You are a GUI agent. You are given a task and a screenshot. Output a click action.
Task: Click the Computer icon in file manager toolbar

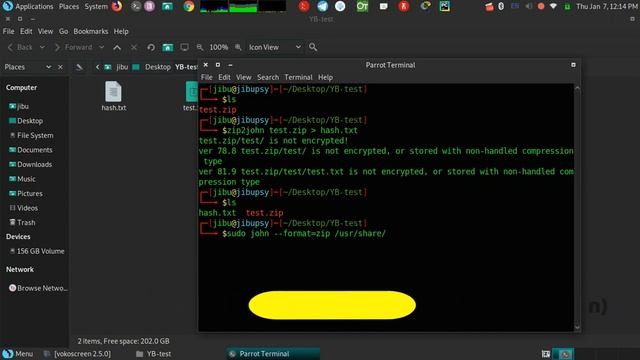[184, 47]
